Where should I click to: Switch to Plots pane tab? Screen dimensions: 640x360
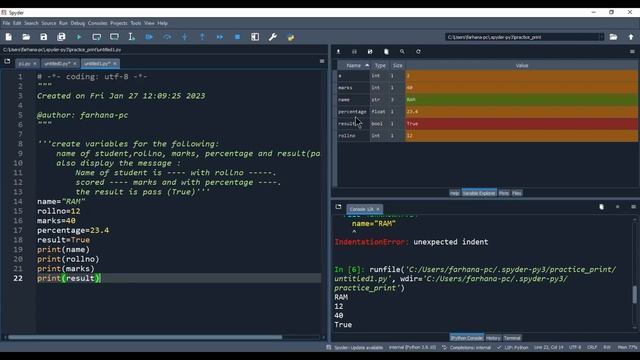point(504,193)
